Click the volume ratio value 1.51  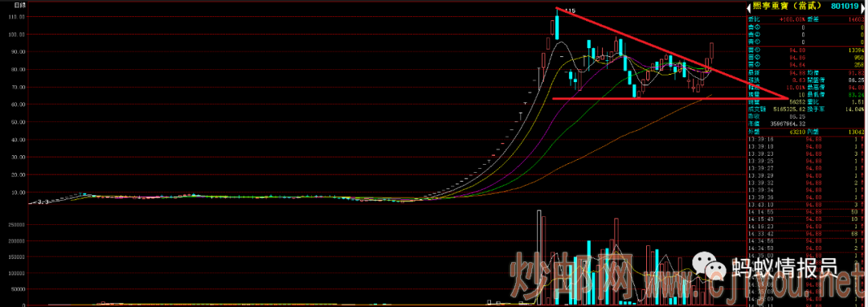click(x=858, y=102)
